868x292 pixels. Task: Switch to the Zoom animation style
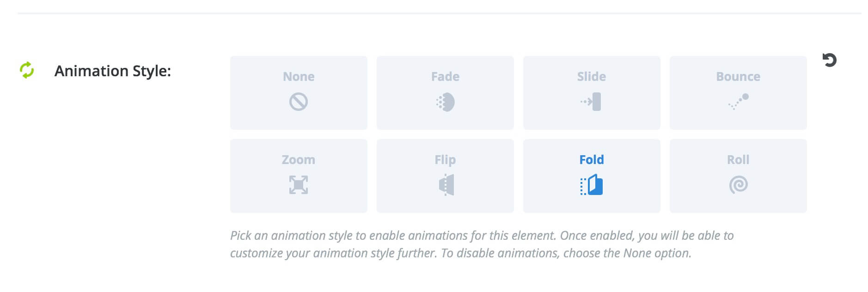point(299,176)
